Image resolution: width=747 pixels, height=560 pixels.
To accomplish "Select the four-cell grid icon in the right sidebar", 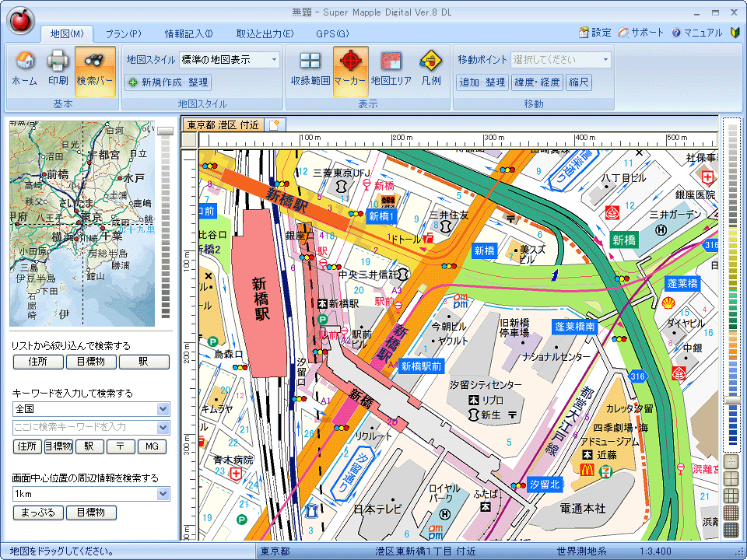I will pos(731,478).
